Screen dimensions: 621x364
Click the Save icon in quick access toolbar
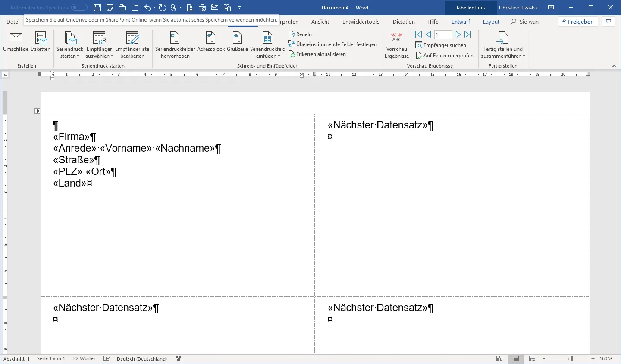click(97, 8)
